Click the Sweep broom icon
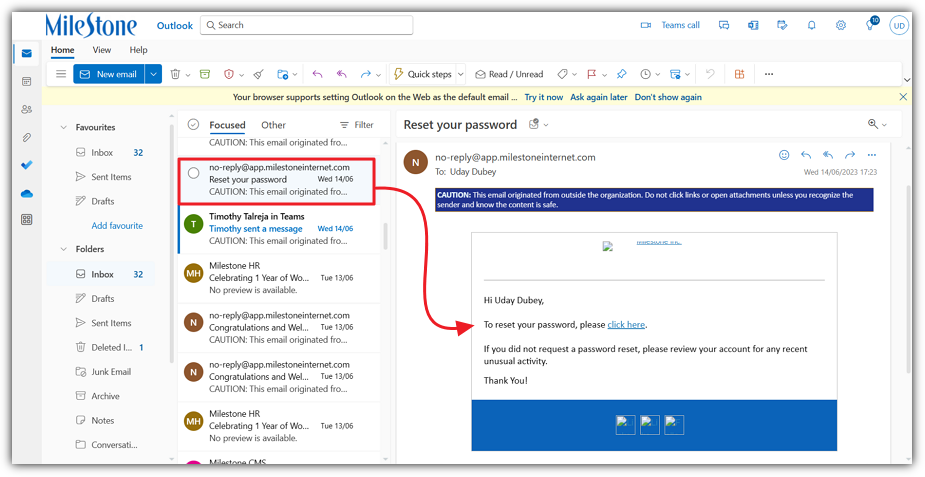The width and height of the screenshot is (925, 477). click(258, 74)
